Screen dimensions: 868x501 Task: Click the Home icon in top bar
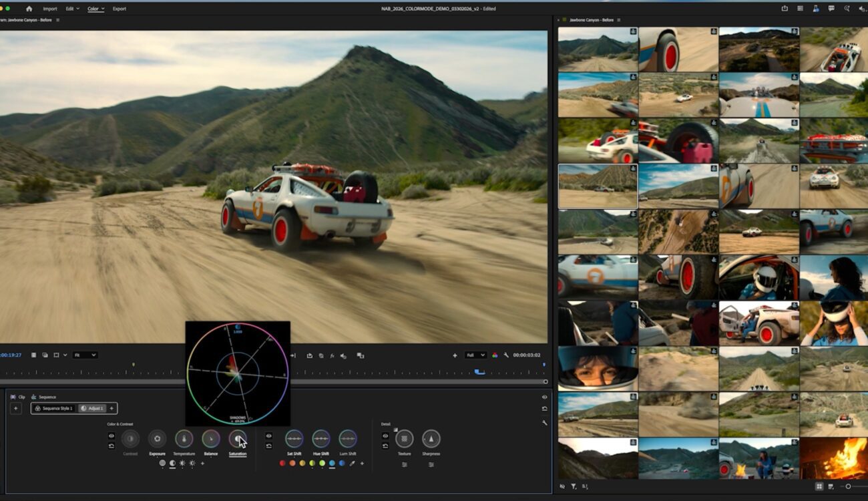pos(29,9)
